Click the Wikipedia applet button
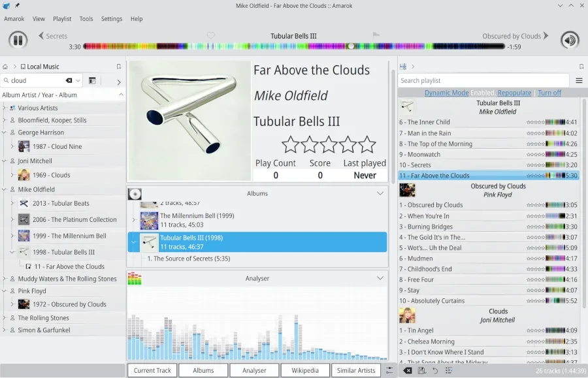 305,370
